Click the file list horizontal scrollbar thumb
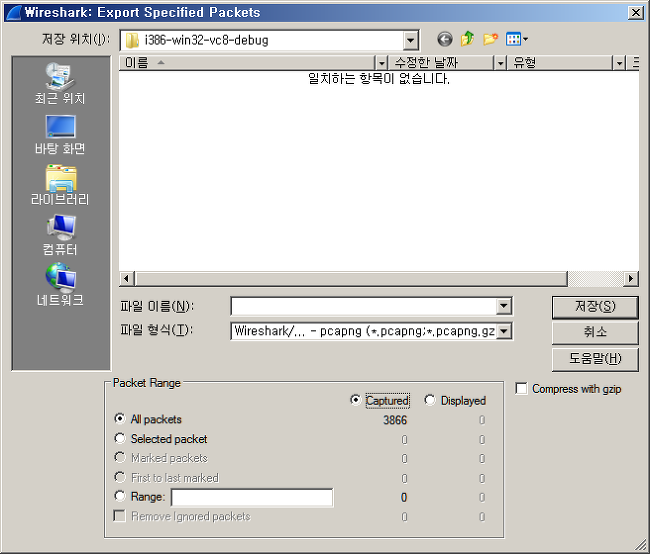Image resolution: width=650 pixels, height=554 pixels. (351, 279)
